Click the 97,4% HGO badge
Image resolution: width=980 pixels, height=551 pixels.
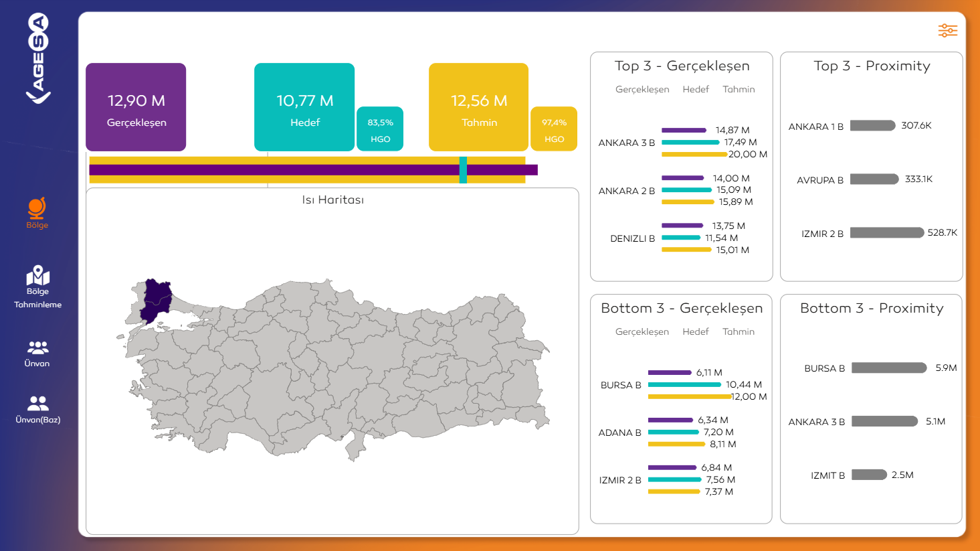pyautogui.click(x=554, y=128)
